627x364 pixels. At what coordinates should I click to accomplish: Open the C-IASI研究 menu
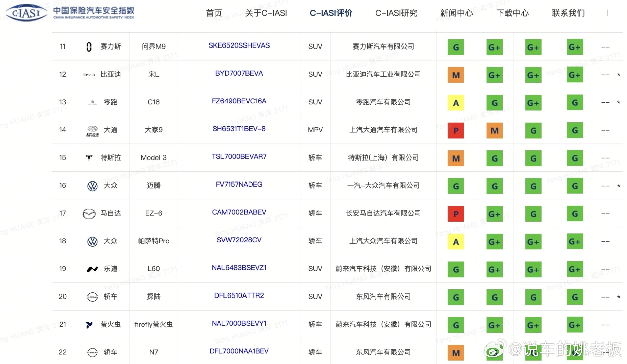(396, 13)
